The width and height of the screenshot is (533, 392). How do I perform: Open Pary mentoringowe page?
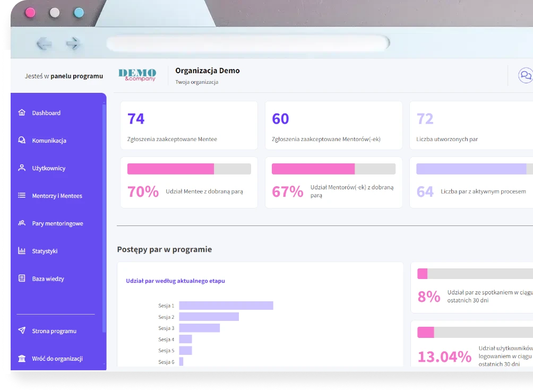58,223
